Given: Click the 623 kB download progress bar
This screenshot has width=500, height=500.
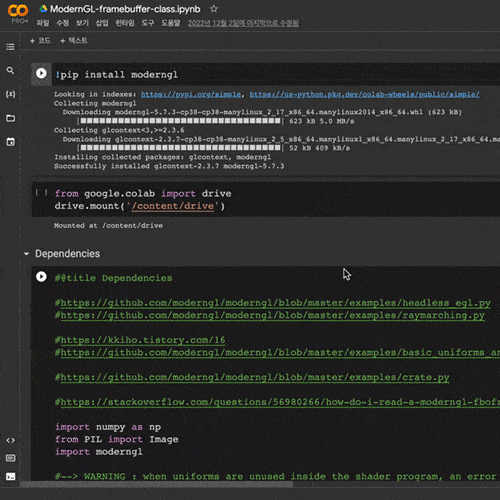Looking at the screenshot, I should tap(180, 121).
